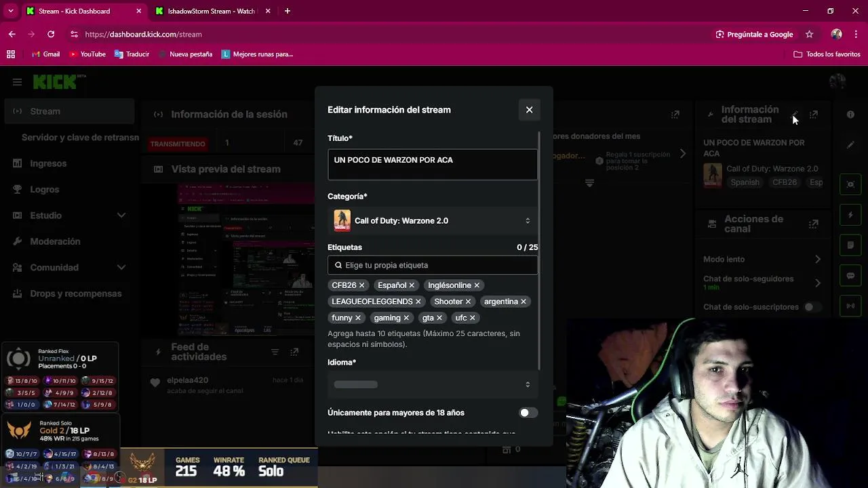This screenshot has height=488, width=868.
Task: Reload the page
Action: [x=51, y=34]
